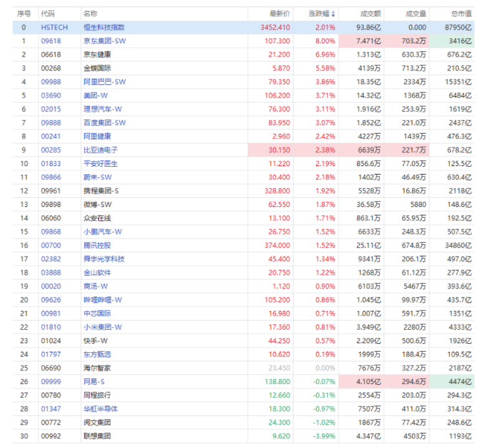Click the 代码 column header
Viewport: 485px width, 448px height.
click(x=48, y=14)
